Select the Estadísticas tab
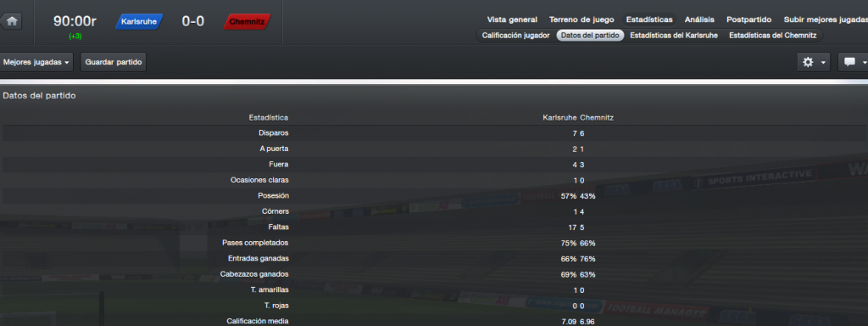 (x=649, y=20)
